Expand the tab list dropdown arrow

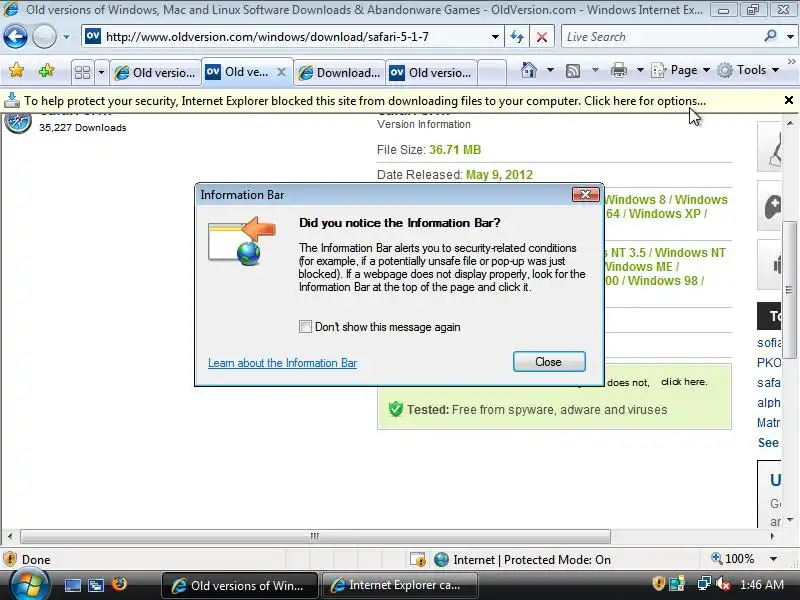click(x=101, y=72)
